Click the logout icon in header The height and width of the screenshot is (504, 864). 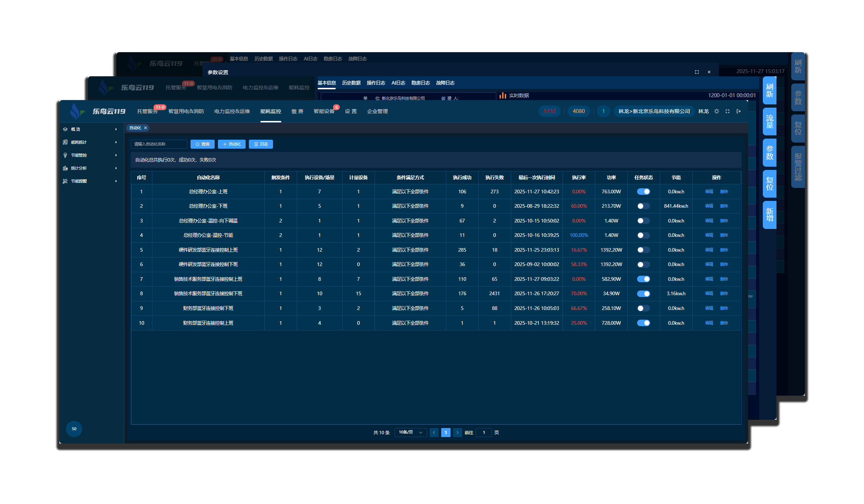[739, 111]
